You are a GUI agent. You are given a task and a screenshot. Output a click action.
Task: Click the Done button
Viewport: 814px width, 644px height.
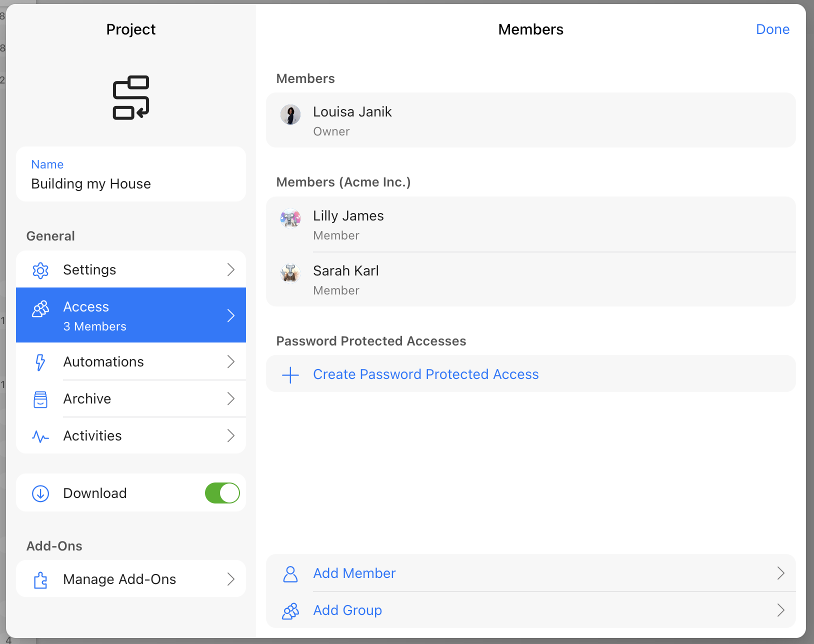pyautogui.click(x=772, y=29)
